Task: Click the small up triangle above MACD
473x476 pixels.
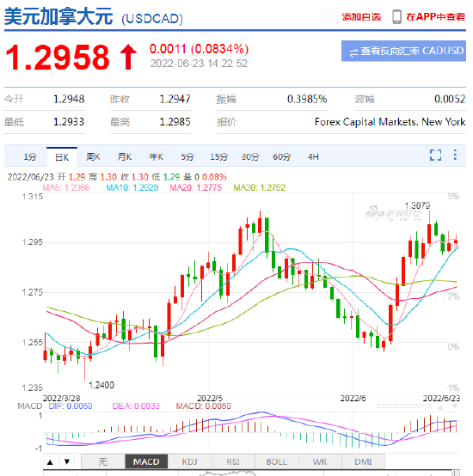Action: (x=440, y=406)
